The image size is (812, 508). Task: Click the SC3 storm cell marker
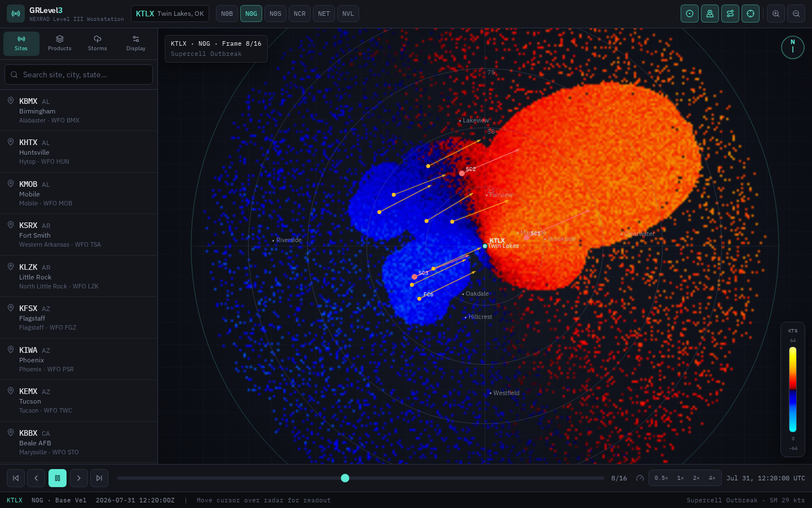[x=414, y=277]
